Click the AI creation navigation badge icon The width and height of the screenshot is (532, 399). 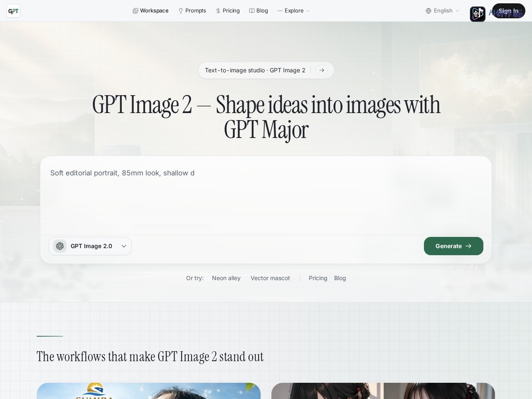pyautogui.click(x=478, y=14)
